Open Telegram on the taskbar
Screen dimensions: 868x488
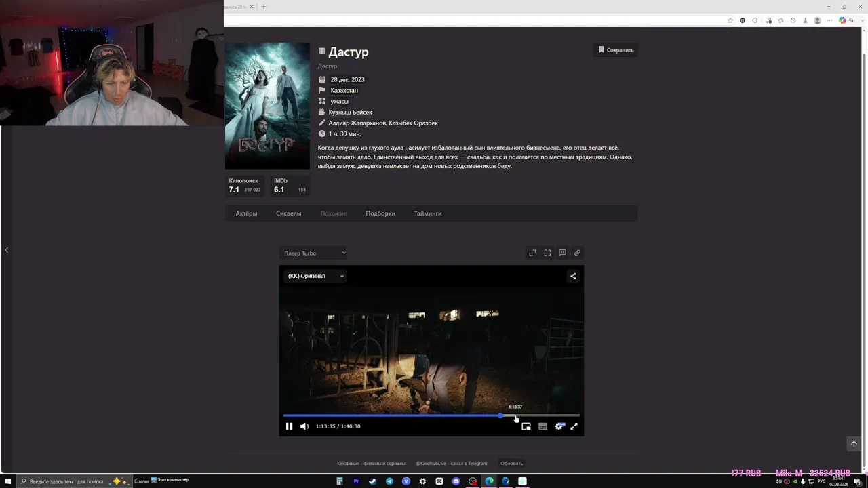click(389, 481)
